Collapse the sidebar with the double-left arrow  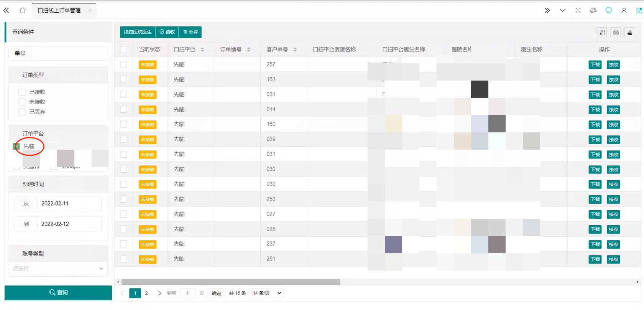click(6, 10)
